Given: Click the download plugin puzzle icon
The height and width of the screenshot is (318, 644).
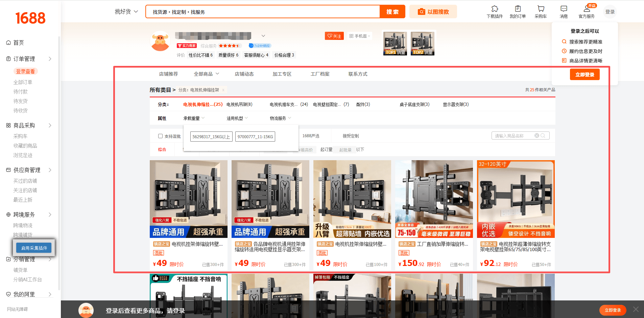Looking at the screenshot, I should pos(495,9).
